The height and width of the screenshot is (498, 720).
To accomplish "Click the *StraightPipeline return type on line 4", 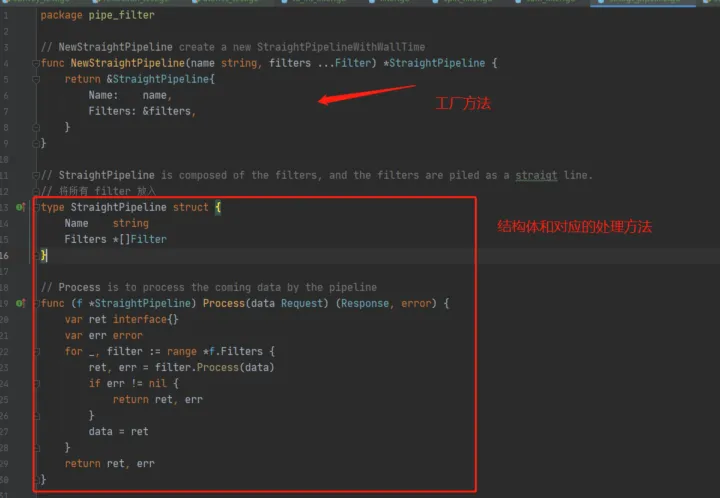I will (434, 63).
